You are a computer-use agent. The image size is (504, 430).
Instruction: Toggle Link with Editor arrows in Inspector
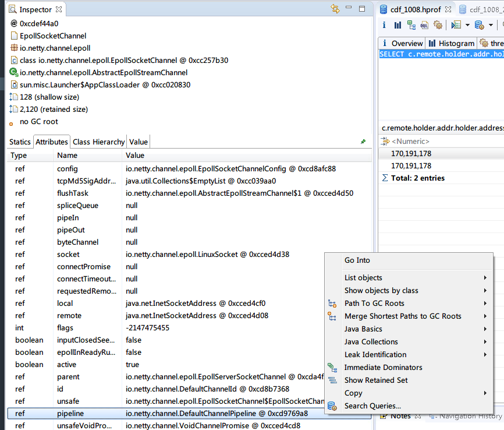pyautogui.click(x=335, y=9)
